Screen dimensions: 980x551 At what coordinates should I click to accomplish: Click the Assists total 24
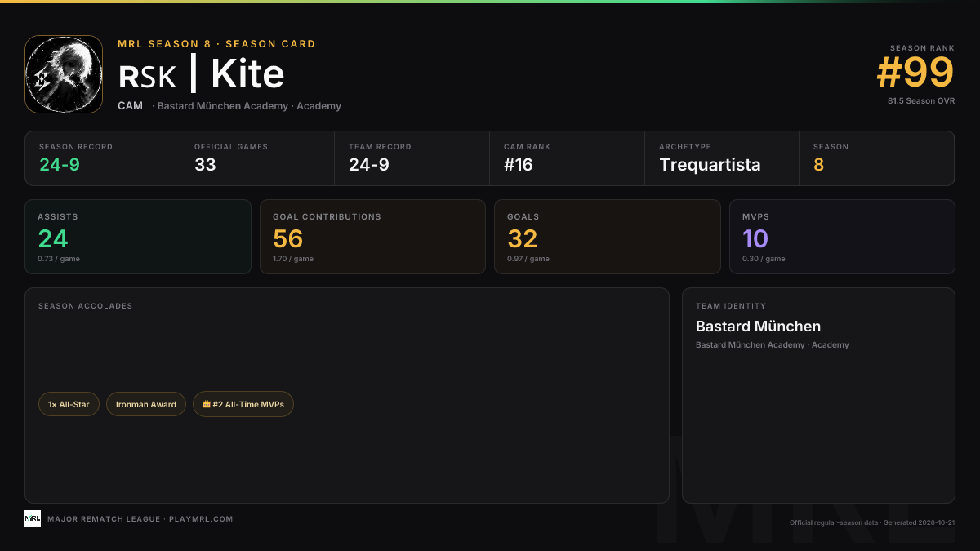[x=53, y=238]
